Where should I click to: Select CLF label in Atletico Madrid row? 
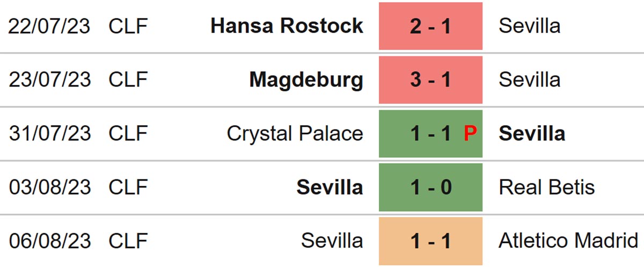[128, 241]
